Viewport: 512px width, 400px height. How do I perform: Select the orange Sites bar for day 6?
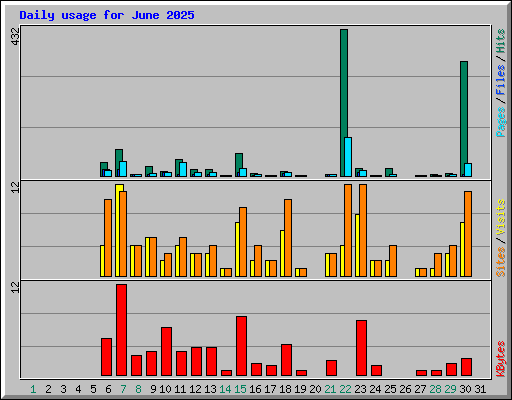pos(108,238)
